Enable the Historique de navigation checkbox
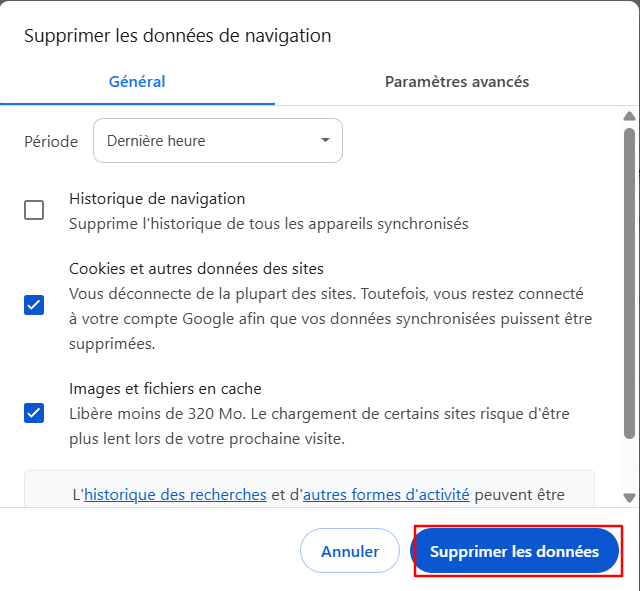Viewport: 640px width, 591px height. (x=34, y=210)
